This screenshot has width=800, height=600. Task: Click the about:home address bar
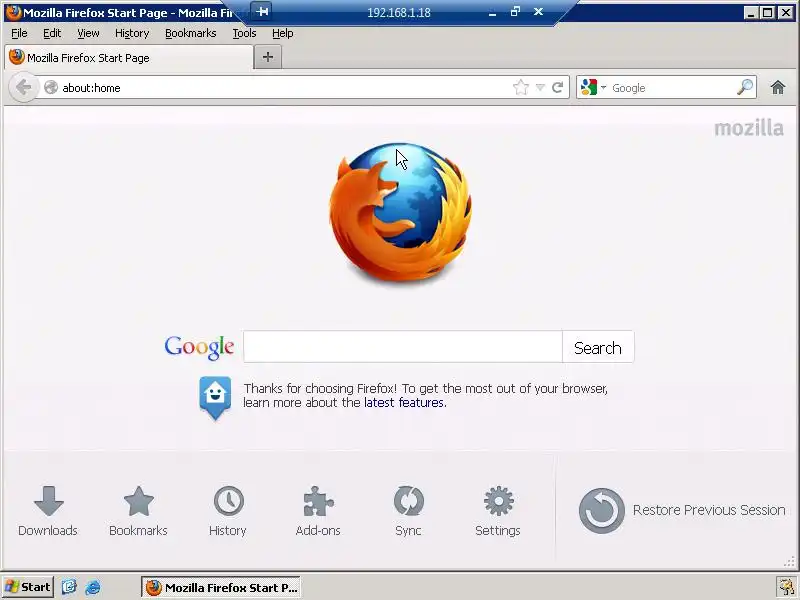pos(285,88)
